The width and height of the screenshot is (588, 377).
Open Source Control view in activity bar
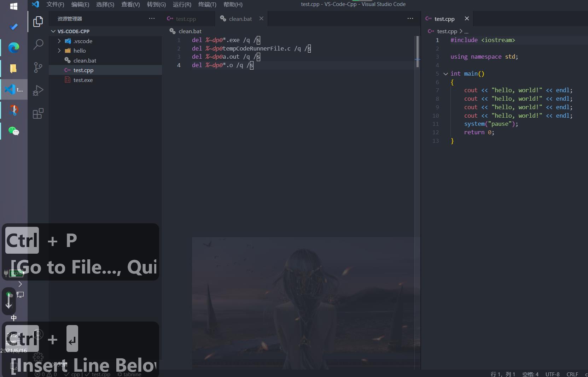click(38, 67)
